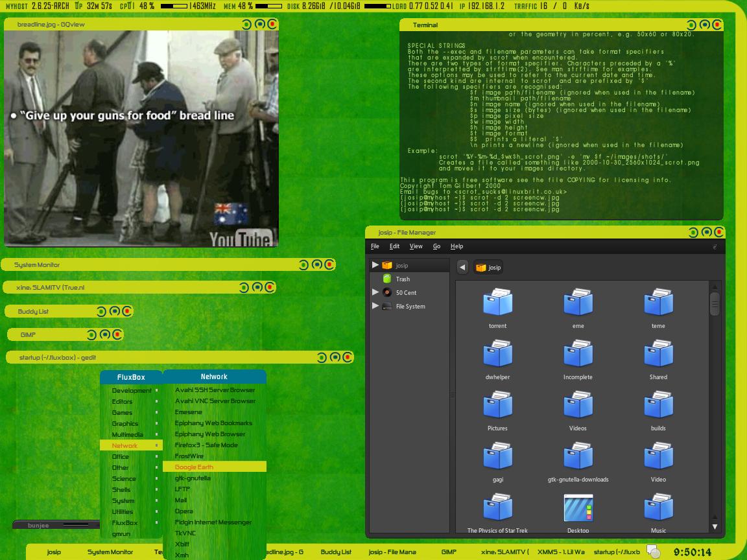
Task: Launch FrostWire from Network menu
Action: coord(215,456)
